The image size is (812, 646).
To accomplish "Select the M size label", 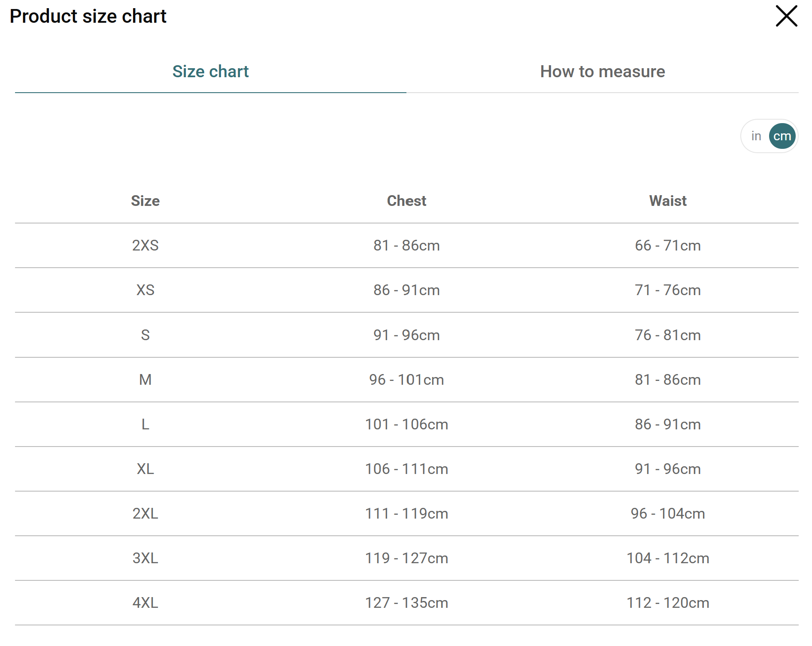I will 145,380.
